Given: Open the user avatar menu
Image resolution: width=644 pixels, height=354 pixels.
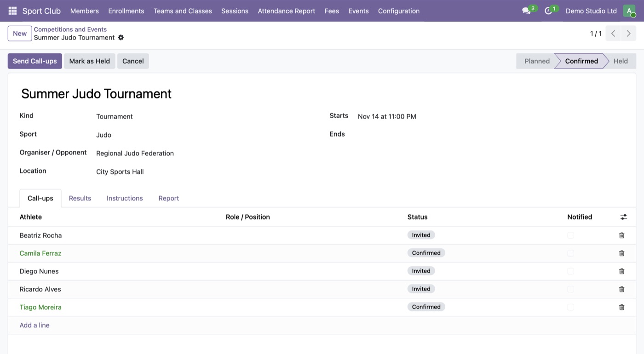Looking at the screenshot, I should pyautogui.click(x=629, y=11).
